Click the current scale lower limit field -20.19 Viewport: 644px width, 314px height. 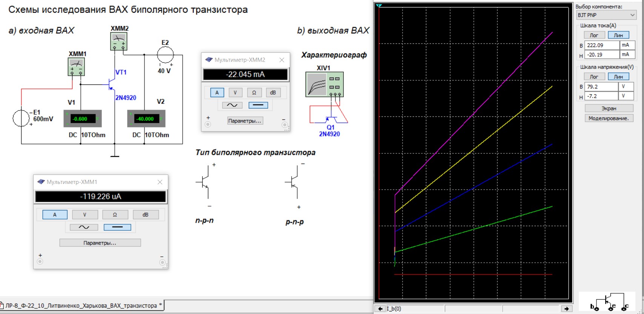[x=602, y=55]
